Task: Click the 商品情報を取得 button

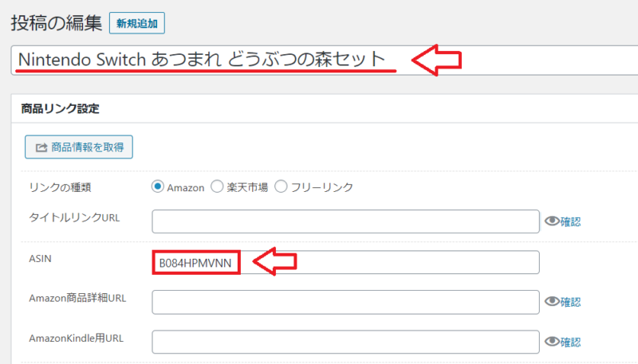Action: click(x=79, y=147)
